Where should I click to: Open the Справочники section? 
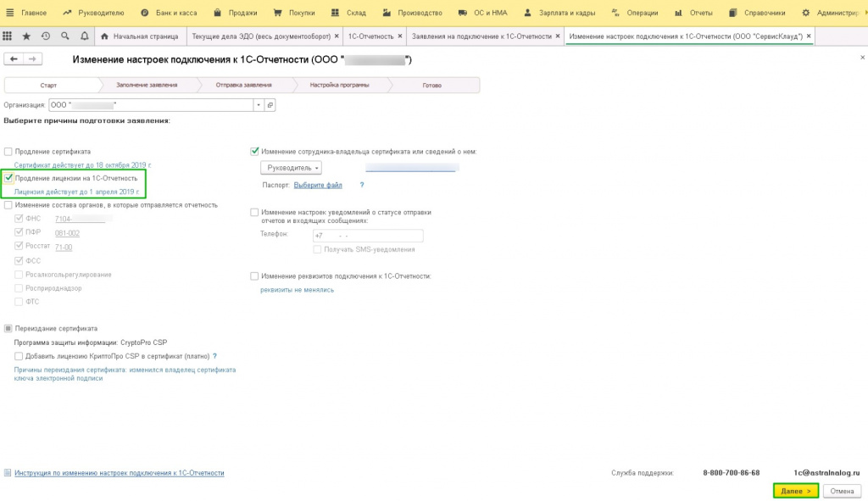757,12
